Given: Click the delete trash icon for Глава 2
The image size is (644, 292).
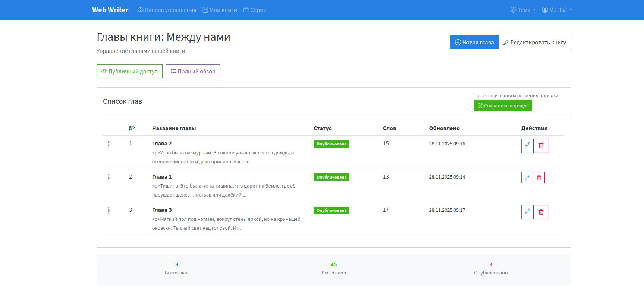Looking at the screenshot, I should click(x=541, y=145).
